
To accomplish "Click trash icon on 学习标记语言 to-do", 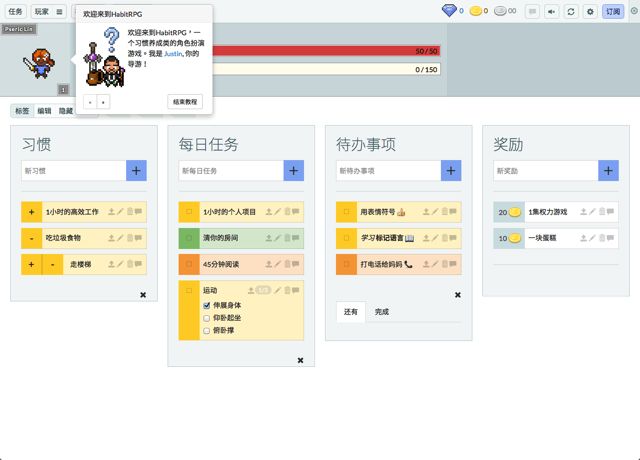I will [x=444, y=238].
